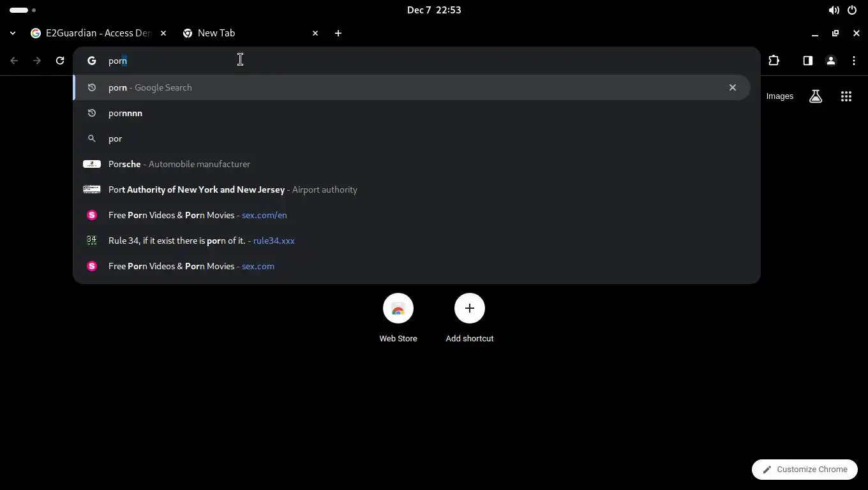Click the Back navigation arrow
The width and height of the screenshot is (868, 490).
coord(14,61)
